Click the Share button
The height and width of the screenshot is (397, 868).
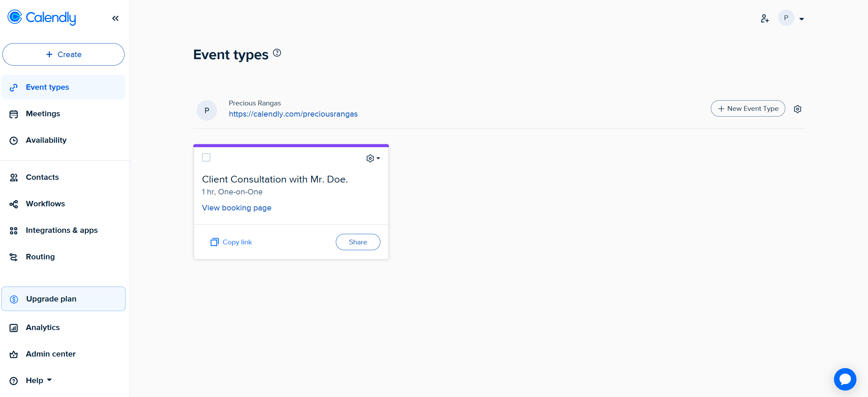coord(358,242)
